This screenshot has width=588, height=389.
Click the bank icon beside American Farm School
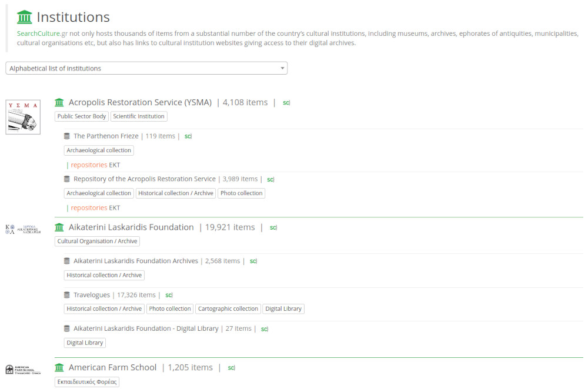pyautogui.click(x=59, y=367)
